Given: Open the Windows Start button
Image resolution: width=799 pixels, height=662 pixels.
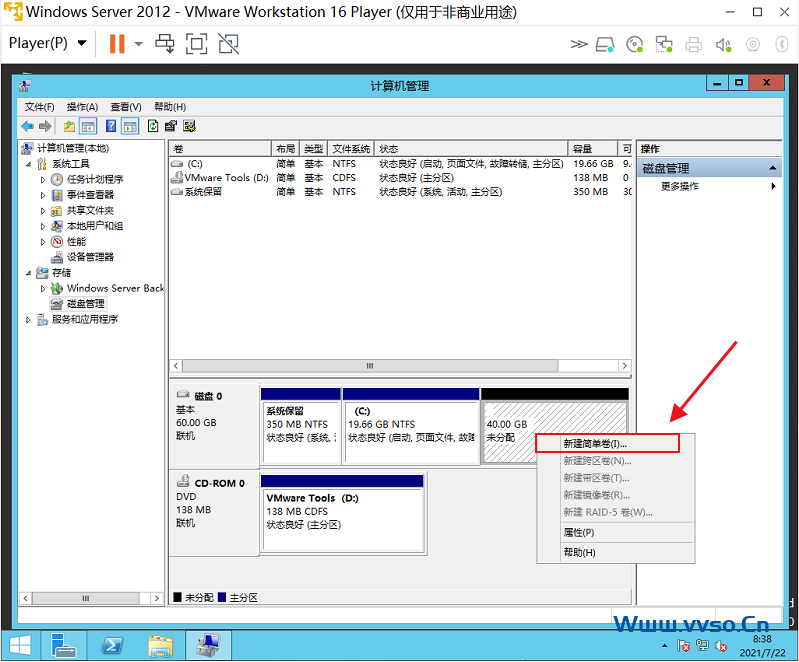Looking at the screenshot, I should (x=20, y=646).
